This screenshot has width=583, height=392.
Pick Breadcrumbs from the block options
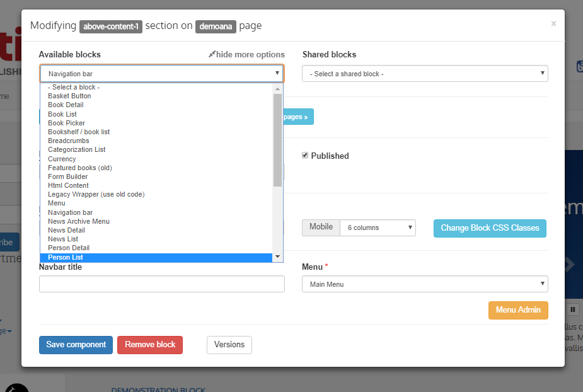(69, 141)
